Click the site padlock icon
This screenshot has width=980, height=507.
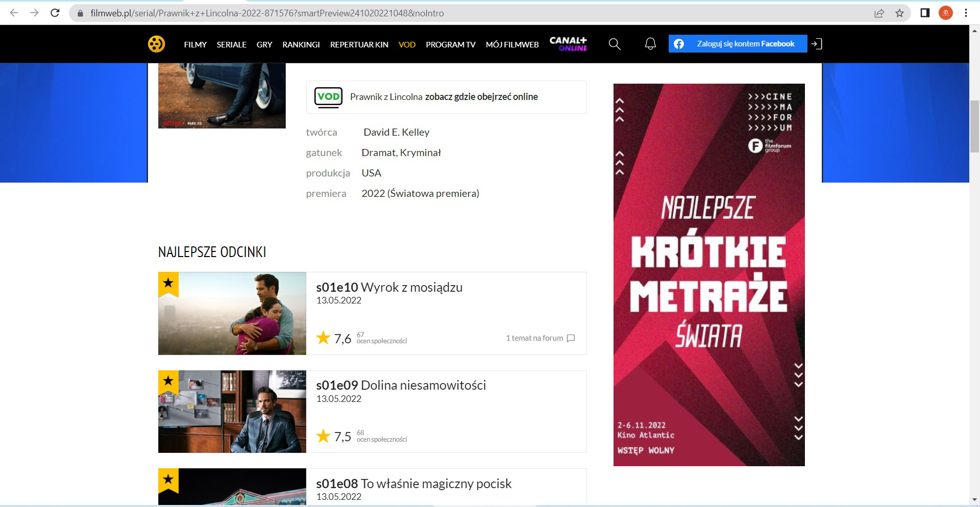[80, 13]
